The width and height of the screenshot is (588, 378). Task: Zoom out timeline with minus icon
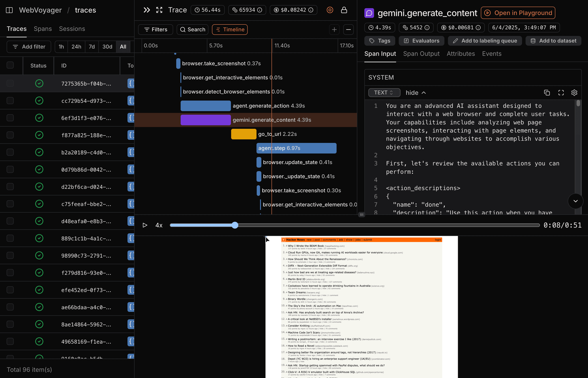(x=348, y=30)
